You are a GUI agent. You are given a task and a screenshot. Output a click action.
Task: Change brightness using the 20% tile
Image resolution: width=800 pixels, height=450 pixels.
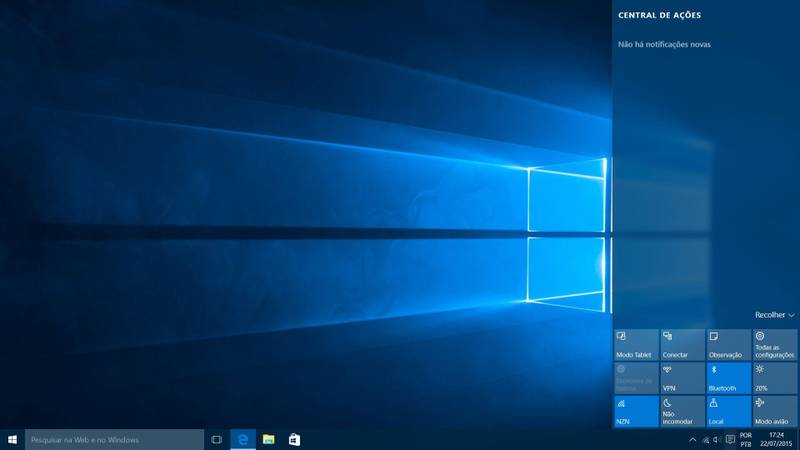coord(775,378)
